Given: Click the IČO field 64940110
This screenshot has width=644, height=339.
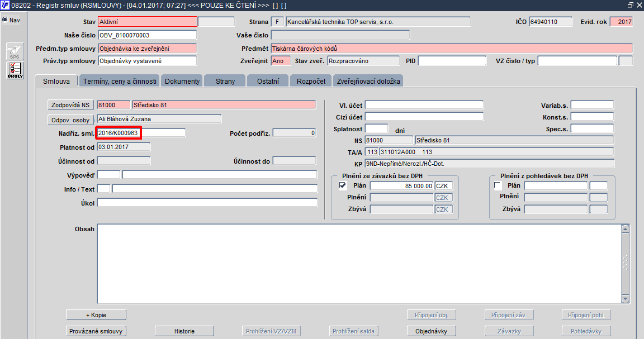Looking at the screenshot, I should 551,22.
